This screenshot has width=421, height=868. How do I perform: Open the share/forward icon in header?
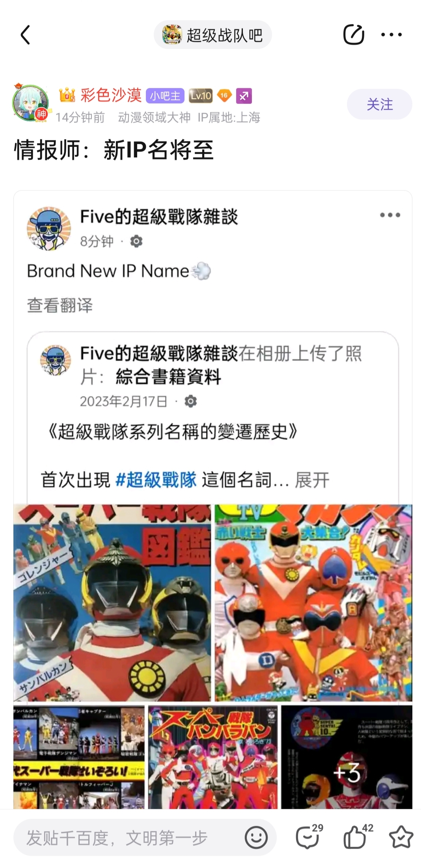point(354,35)
